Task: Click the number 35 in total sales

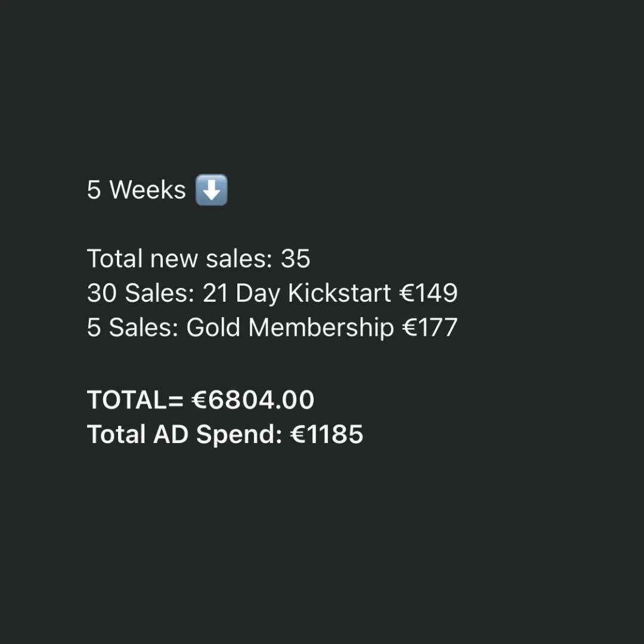Action: click(x=296, y=259)
